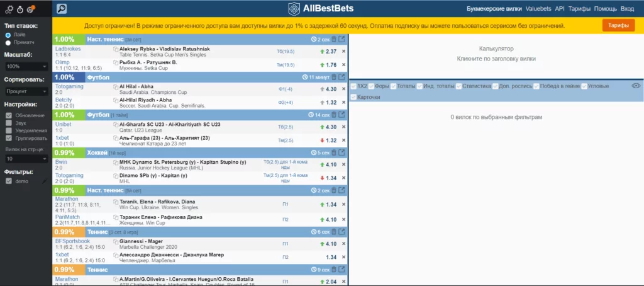Open the Вилок на стр-це dropdown
Viewport: 644px width, 286px height.
pos(26,158)
